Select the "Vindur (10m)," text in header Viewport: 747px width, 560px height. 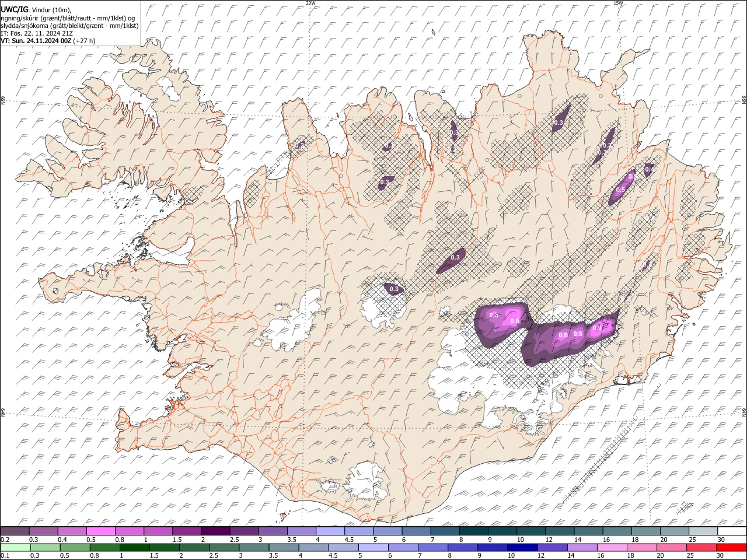(51, 10)
